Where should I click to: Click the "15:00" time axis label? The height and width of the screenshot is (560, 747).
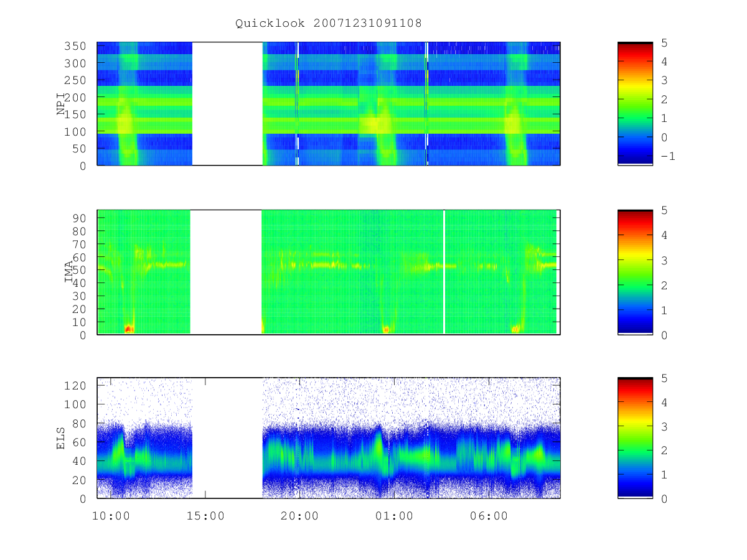(205, 516)
